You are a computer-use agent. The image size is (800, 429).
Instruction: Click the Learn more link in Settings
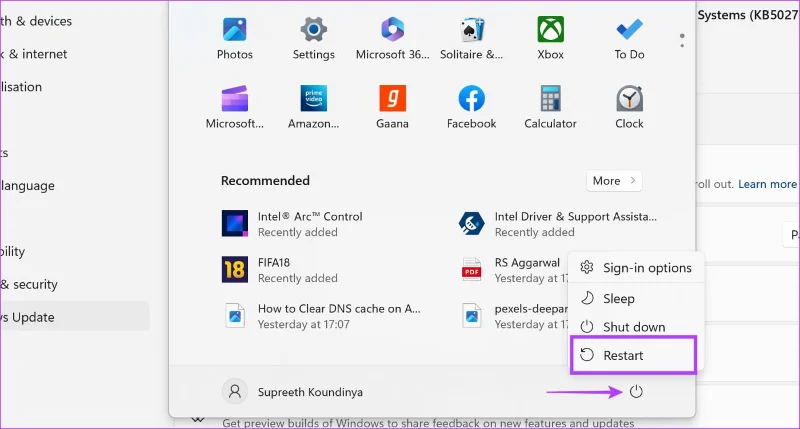(x=767, y=184)
